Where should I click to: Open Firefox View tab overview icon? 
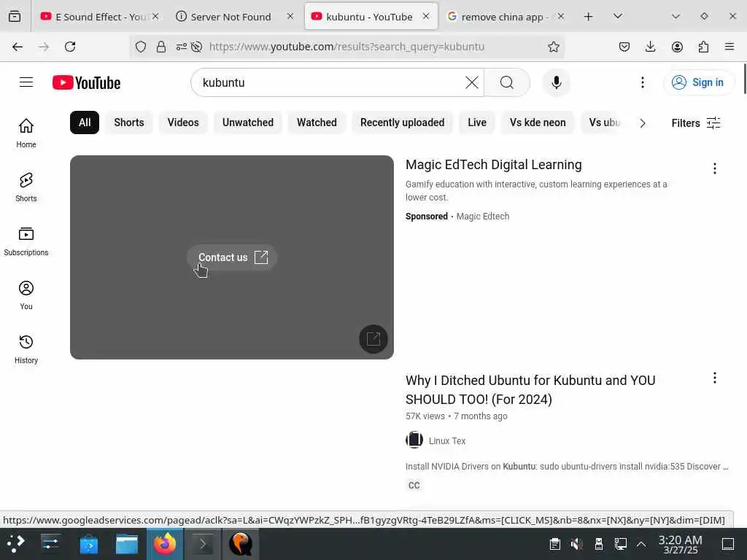click(15, 17)
